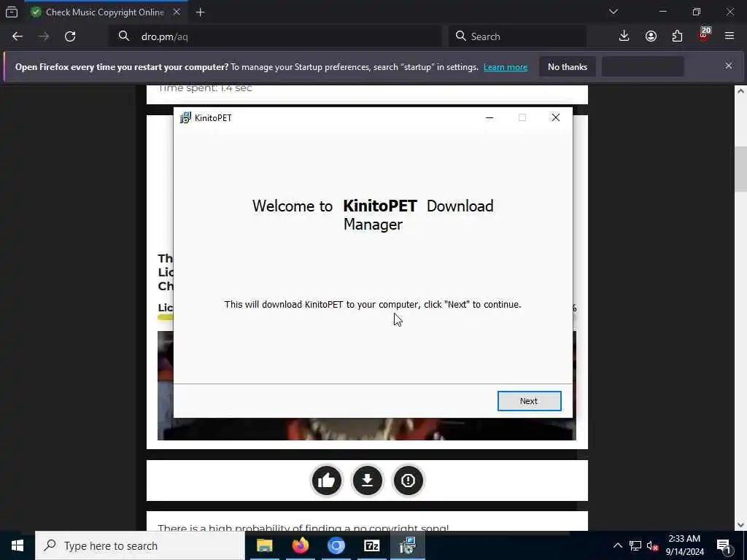747x560 pixels.
Task: Go back in Firefox
Action: click(18, 36)
